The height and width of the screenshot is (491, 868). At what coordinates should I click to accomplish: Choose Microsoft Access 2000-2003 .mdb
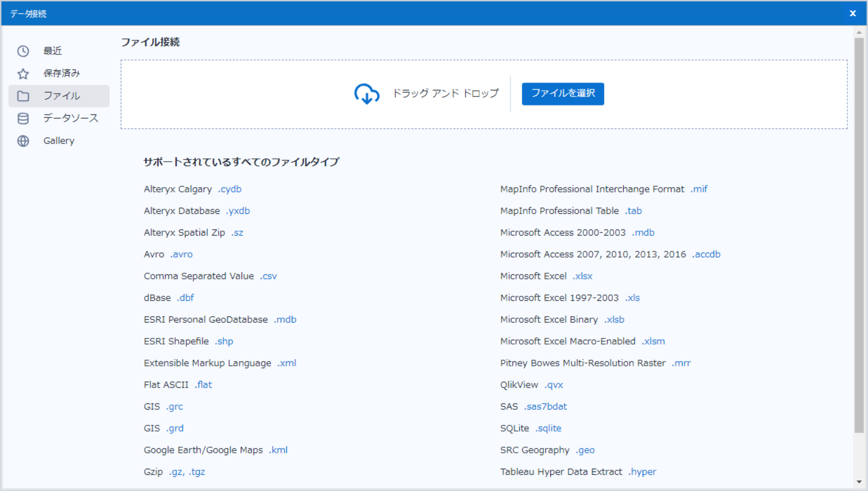pos(578,233)
